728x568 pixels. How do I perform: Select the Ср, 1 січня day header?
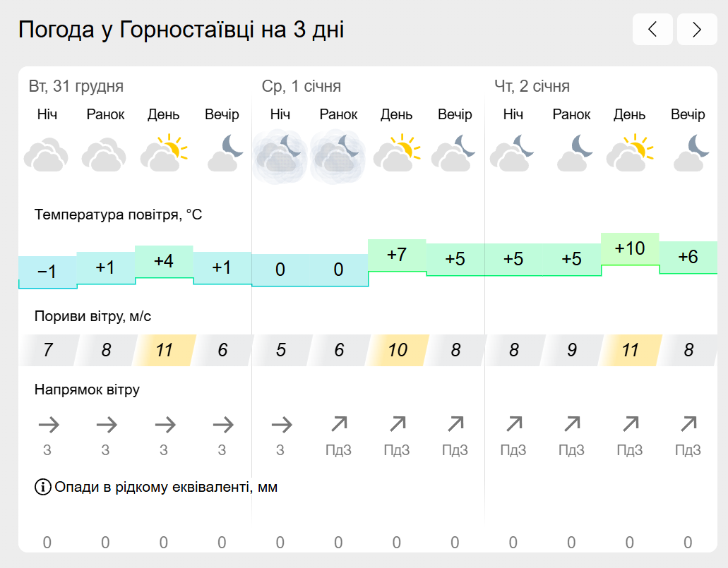coord(302,86)
